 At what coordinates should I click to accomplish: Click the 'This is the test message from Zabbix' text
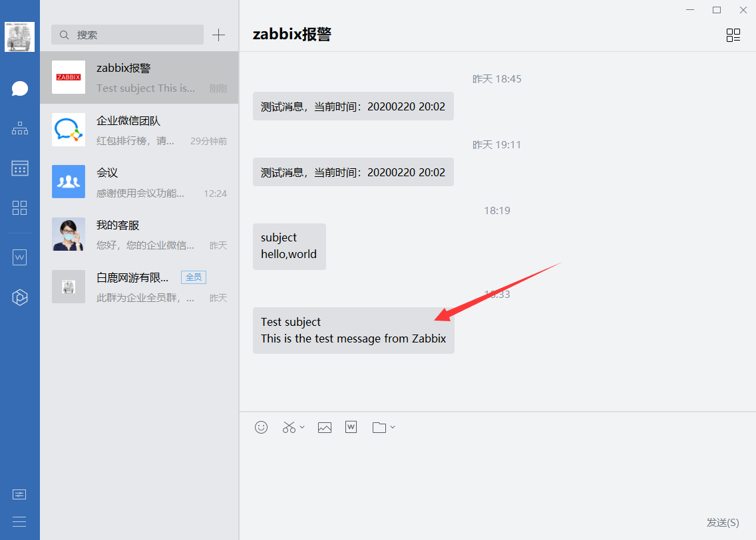coord(353,338)
